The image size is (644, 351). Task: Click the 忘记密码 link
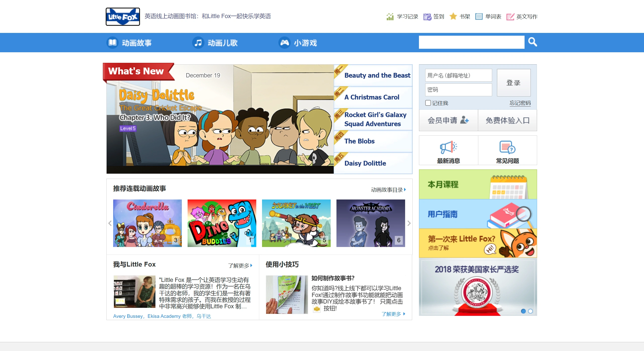coord(520,103)
